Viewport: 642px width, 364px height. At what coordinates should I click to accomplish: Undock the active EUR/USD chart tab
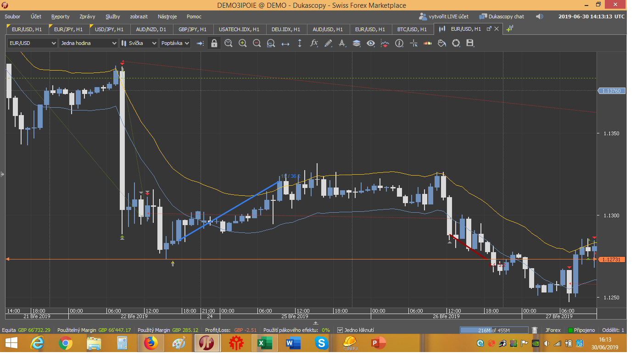tap(489, 28)
